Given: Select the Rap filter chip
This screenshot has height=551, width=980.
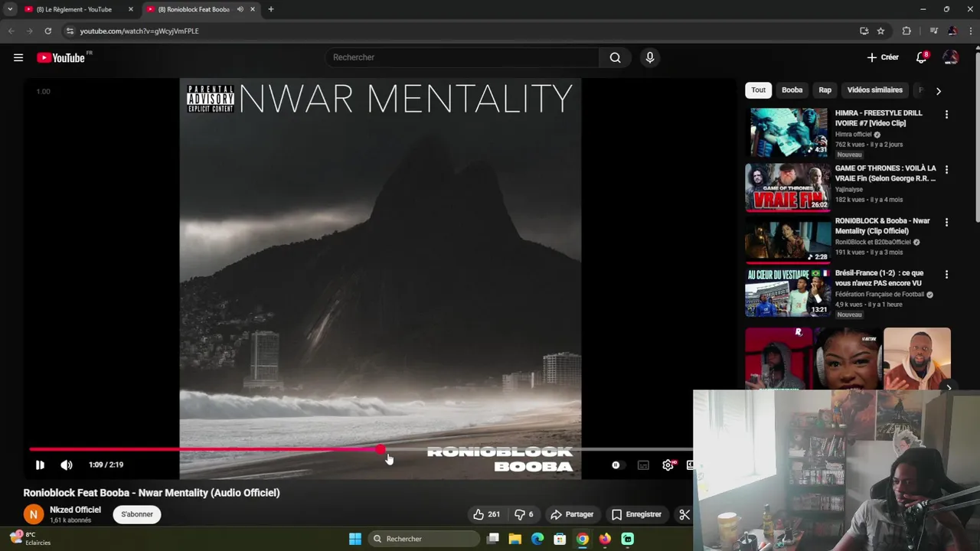Looking at the screenshot, I should [x=825, y=90].
